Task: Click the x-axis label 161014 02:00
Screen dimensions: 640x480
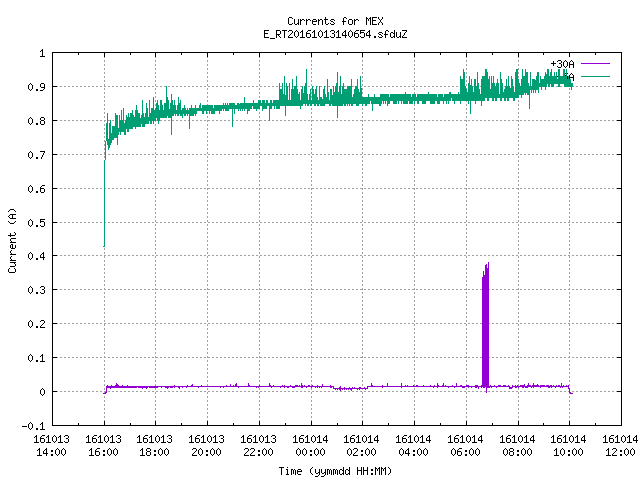Action: tap(362, 446)
